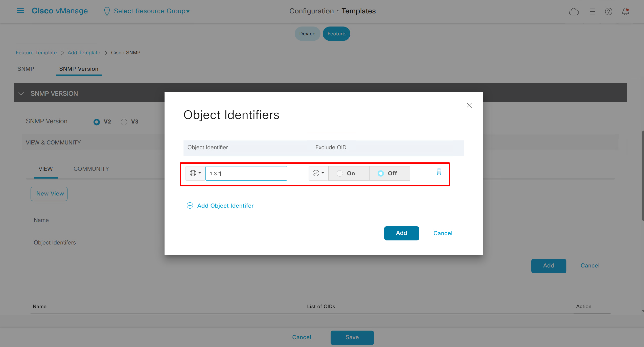Open the notifications bell

point(625,12)
